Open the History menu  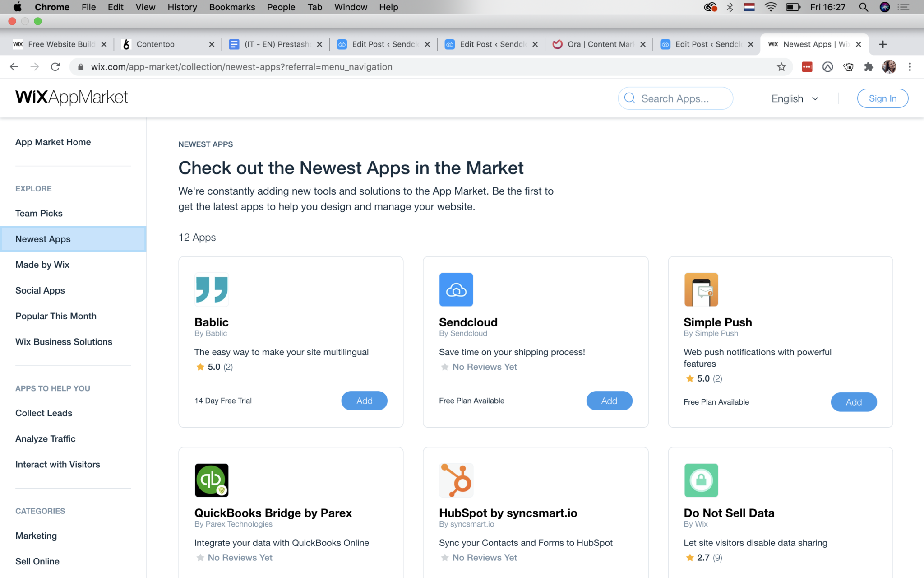(x=182, y=7)
